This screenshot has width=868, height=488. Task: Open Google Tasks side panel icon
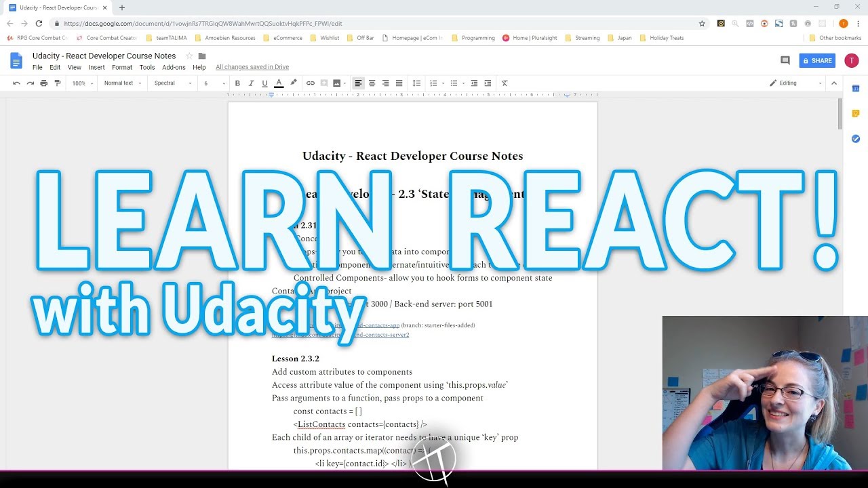pos(856,138)
